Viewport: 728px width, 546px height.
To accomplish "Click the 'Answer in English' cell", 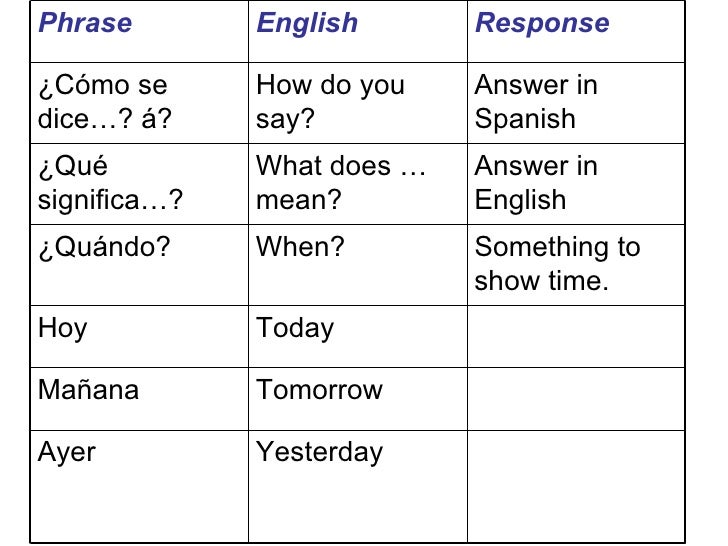I will 535,183.
